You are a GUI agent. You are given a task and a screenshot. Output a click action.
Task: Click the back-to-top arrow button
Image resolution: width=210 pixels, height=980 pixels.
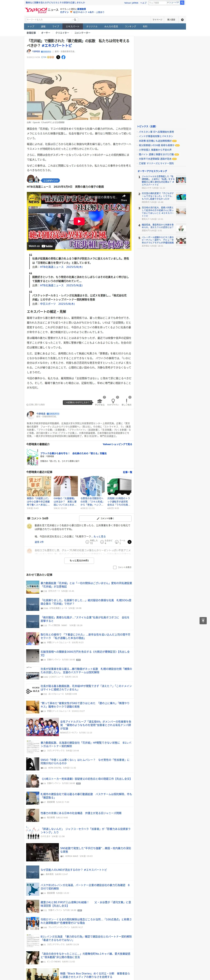coord(203,621)
